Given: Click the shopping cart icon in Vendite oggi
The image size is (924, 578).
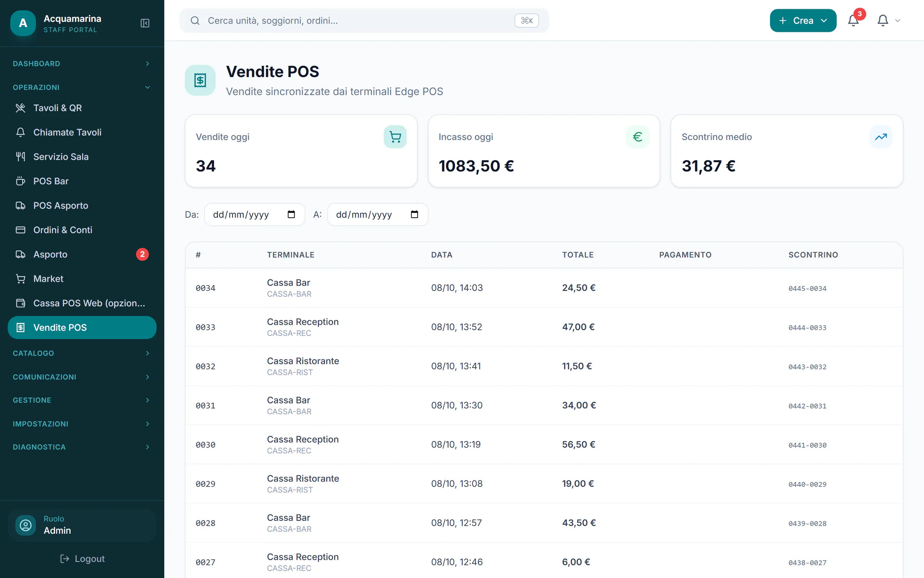Looking at the screenshot, I should coord(395,137).
